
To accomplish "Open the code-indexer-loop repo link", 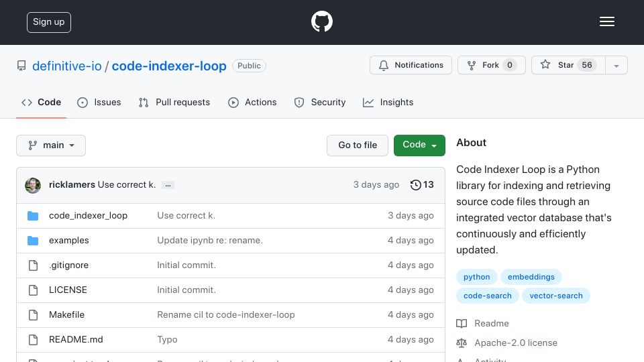I will pos(169,66).
